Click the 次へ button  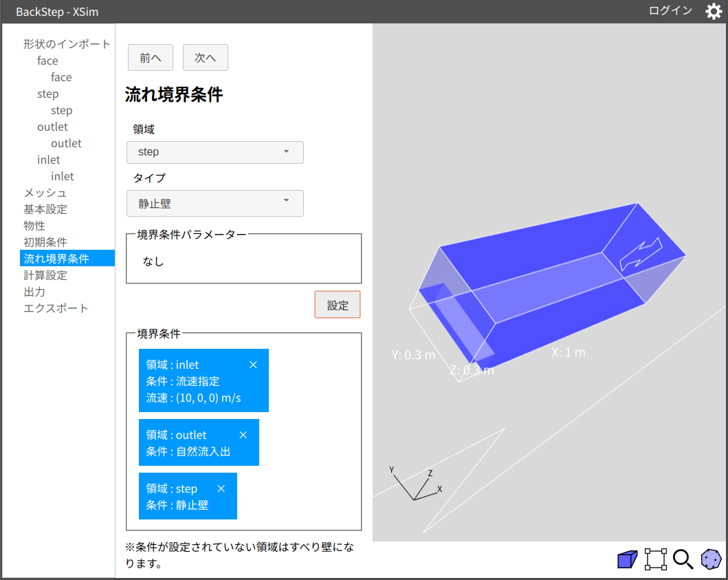[206, 58]
